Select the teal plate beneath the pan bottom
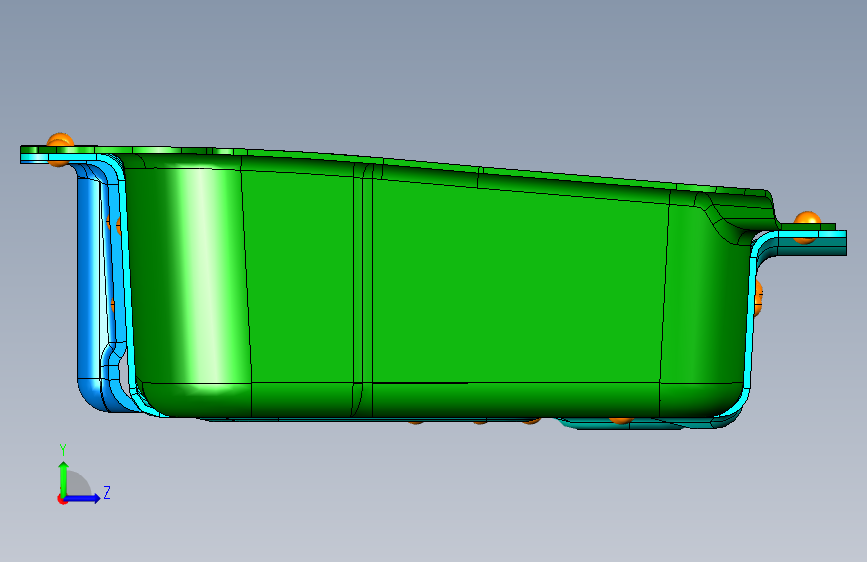 [630, 424]
